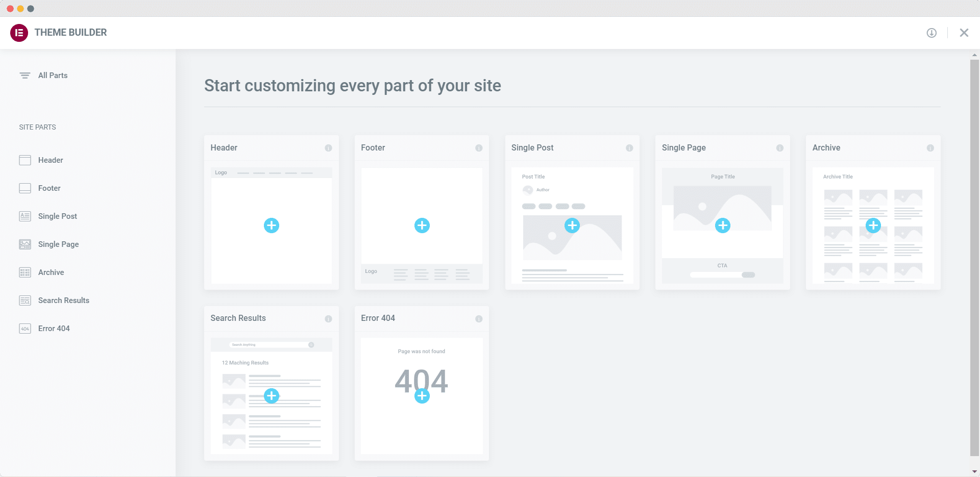Click the Elementor logo icon
980x477 pixels.
(19, 33)
